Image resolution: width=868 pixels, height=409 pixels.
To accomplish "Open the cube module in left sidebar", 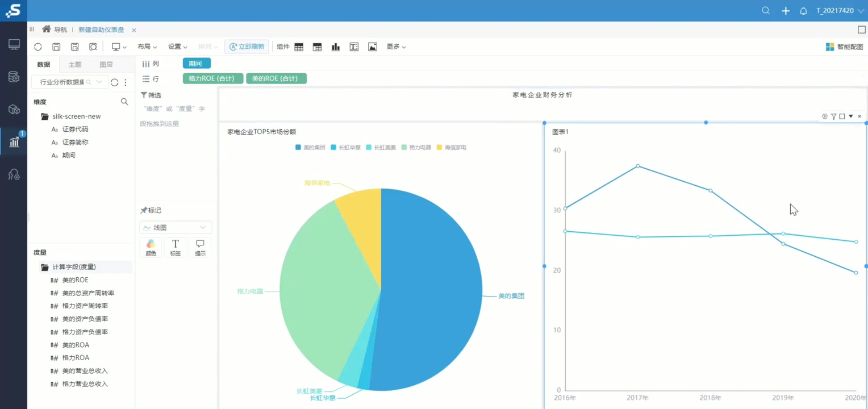I will (14, 110).
